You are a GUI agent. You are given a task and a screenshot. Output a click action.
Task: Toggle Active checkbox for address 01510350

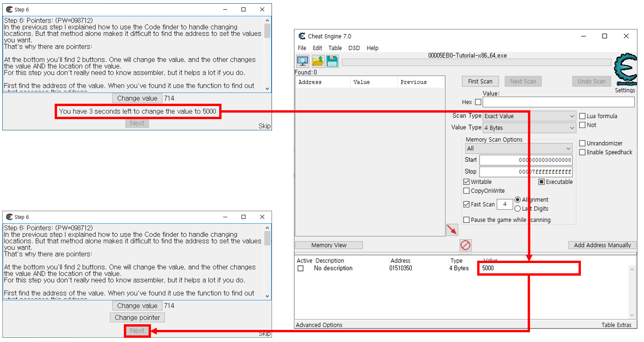[301, 269]
